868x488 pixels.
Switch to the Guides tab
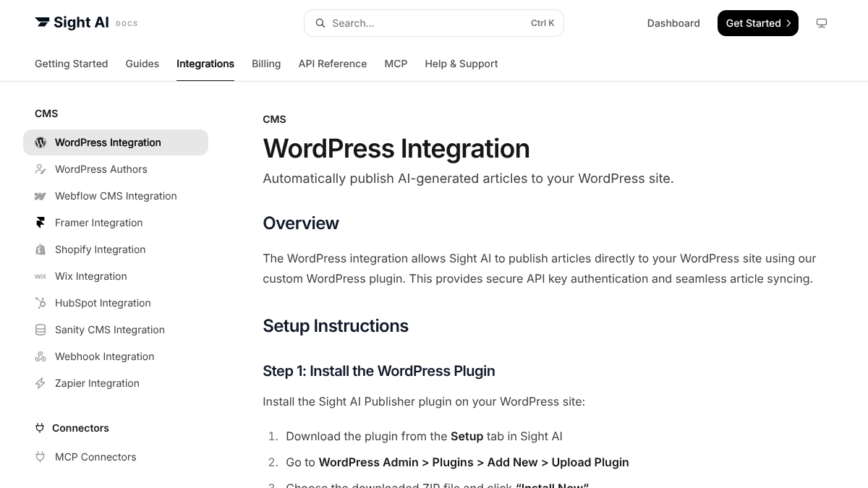[142, 64]
